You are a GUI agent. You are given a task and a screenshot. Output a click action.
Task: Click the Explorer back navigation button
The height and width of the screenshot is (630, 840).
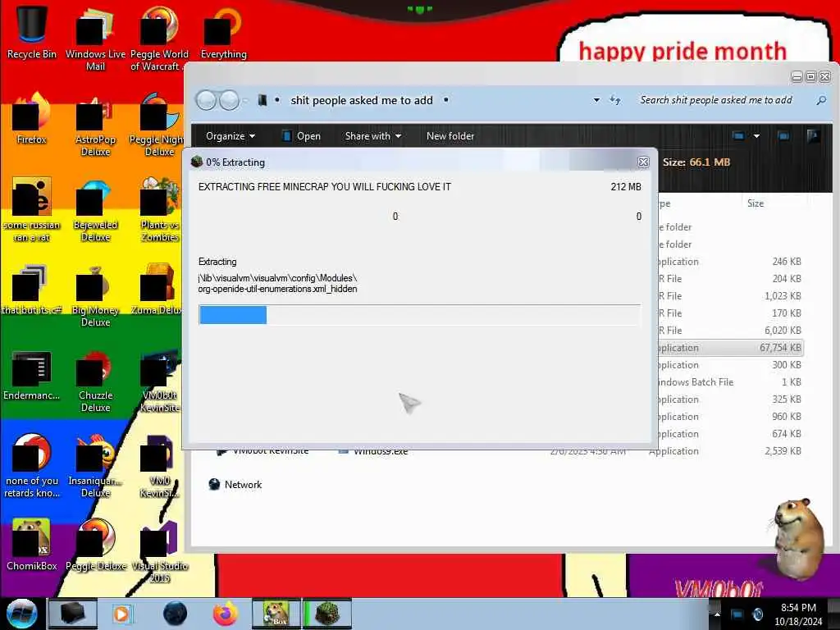[206, 100]
